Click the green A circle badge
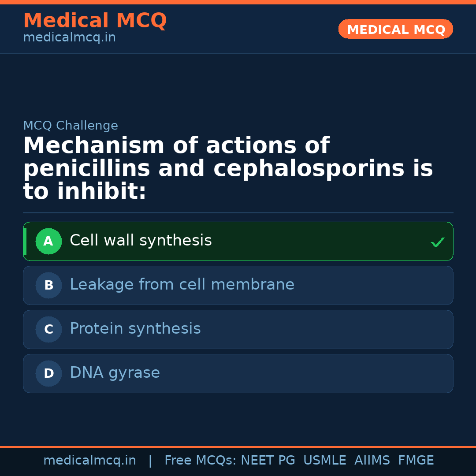476x476 pixels. click(x=48, y=241)
